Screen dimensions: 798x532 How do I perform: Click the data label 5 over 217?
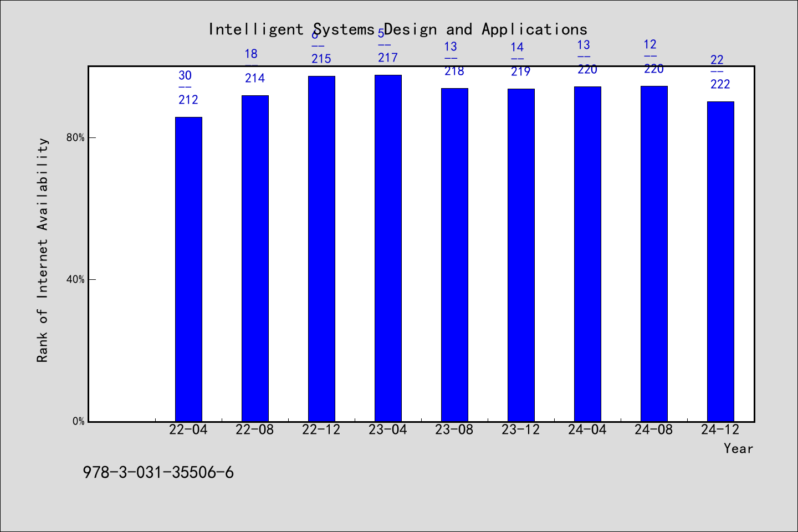point(388,45)
